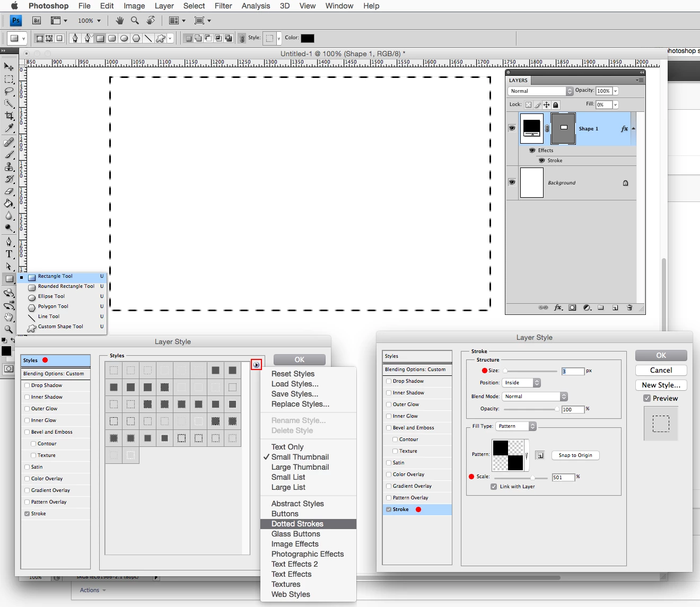Enable Color Overlay in right Layer Style dialog
Screen dimensions: 700x607
[389, 474]
